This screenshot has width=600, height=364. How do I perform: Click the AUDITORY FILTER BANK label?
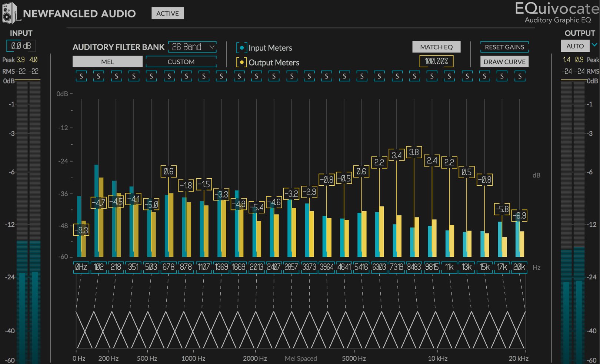(119, 47)
